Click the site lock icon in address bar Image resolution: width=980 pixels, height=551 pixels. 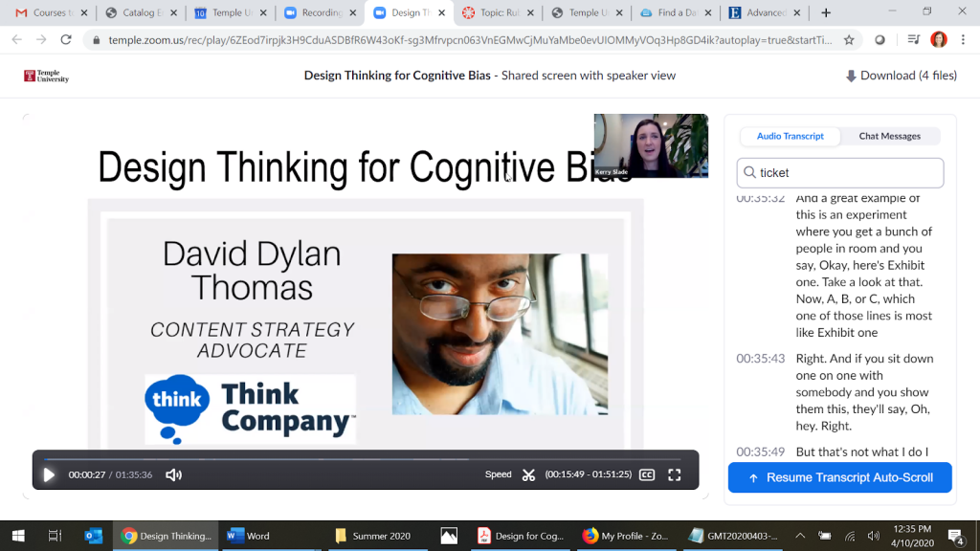coord(96,40)
